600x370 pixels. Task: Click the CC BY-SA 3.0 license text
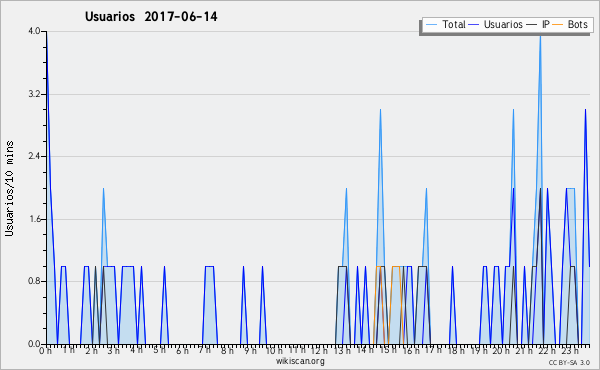[x=569, y=362]
